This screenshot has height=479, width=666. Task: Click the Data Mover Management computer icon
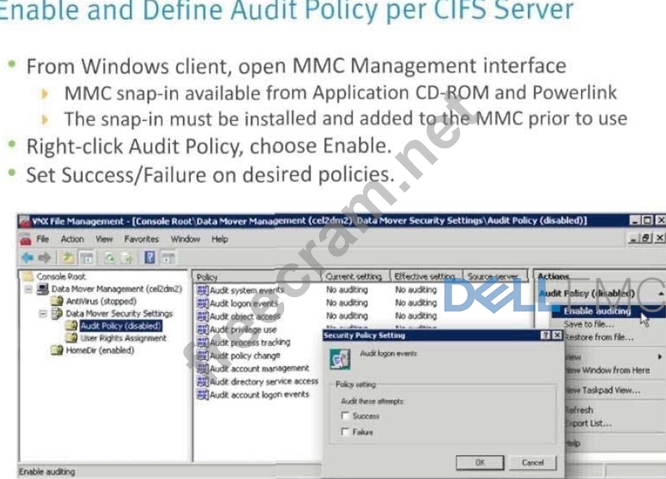(x=42, y=289)
